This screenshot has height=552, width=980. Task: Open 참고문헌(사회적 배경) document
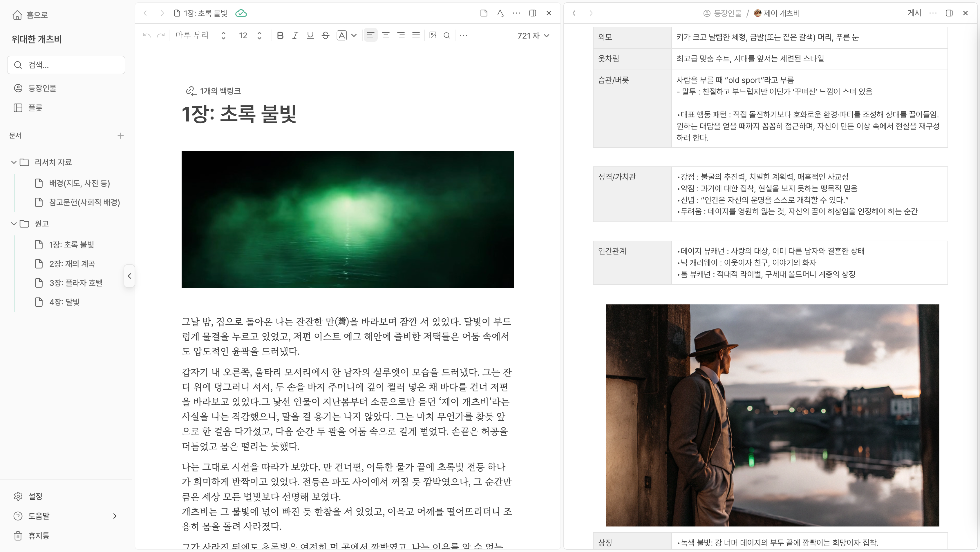click(x=77, y=202)
